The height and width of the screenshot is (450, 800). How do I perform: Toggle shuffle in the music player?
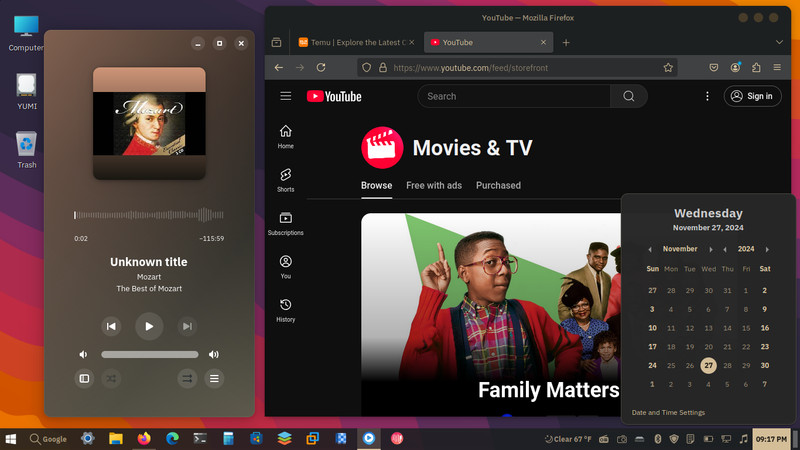tap(111, 379)
